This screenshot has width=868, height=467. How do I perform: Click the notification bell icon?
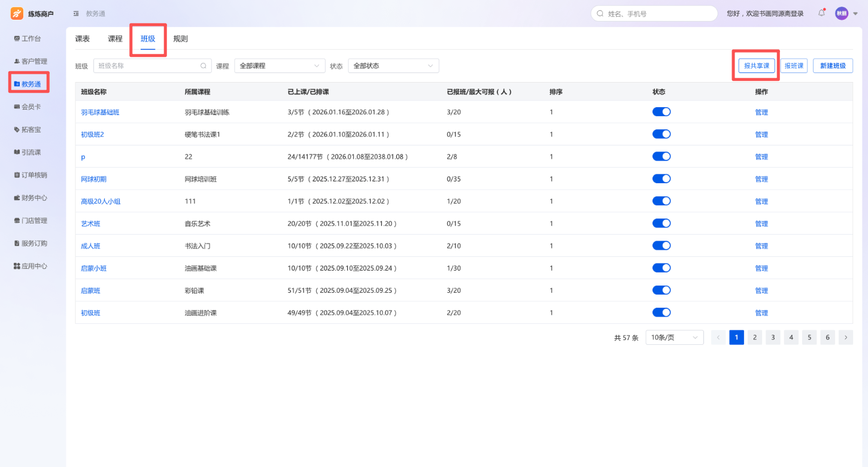pos(821,13)
